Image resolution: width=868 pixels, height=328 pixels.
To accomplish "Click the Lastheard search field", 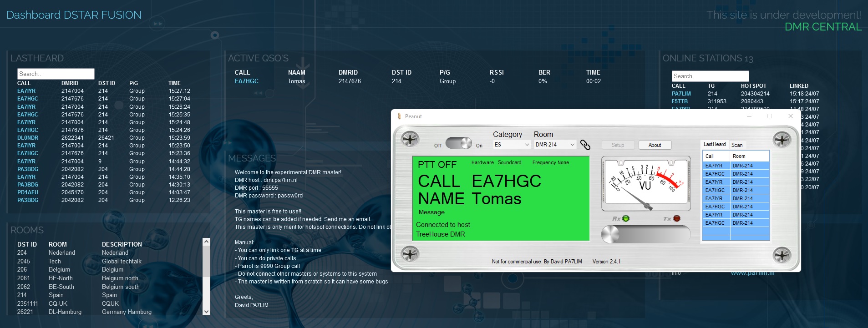I will pos(56,74).
